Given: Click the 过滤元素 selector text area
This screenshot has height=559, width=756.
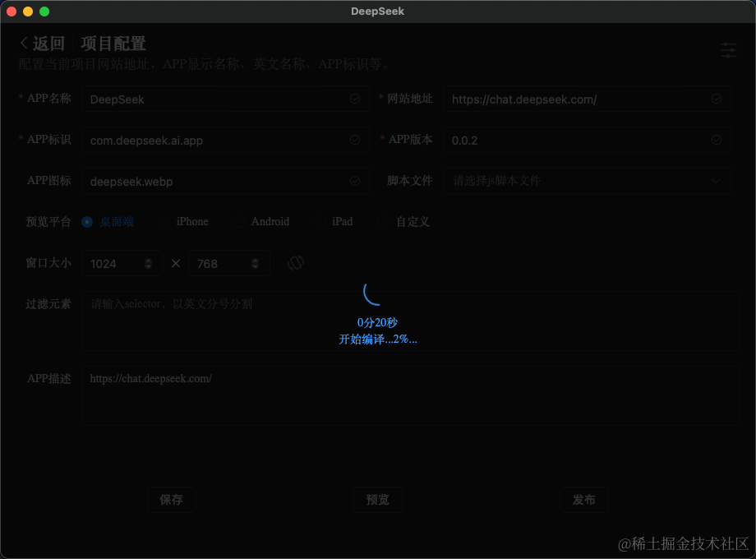Looking at the screenshot, I should point(410,321).
